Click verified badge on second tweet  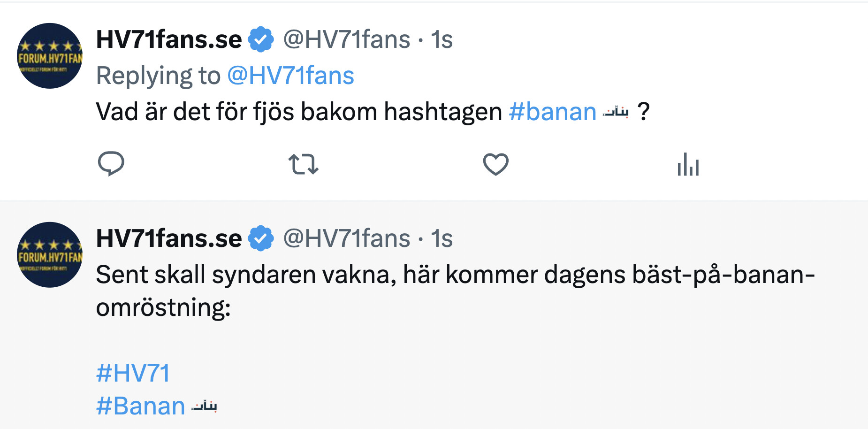[x=261, y=238]
